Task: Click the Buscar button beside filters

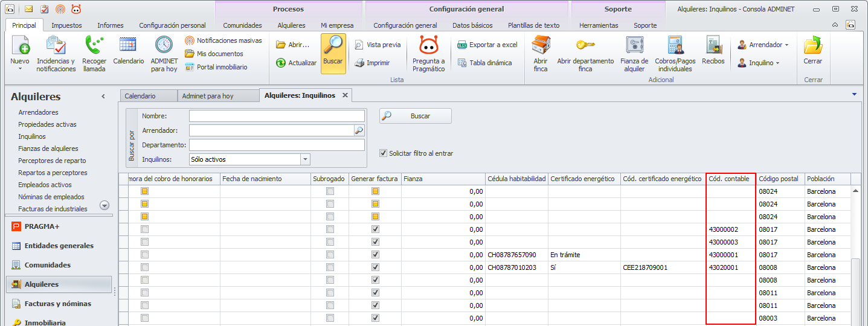Action: click(x=415, y=116)
